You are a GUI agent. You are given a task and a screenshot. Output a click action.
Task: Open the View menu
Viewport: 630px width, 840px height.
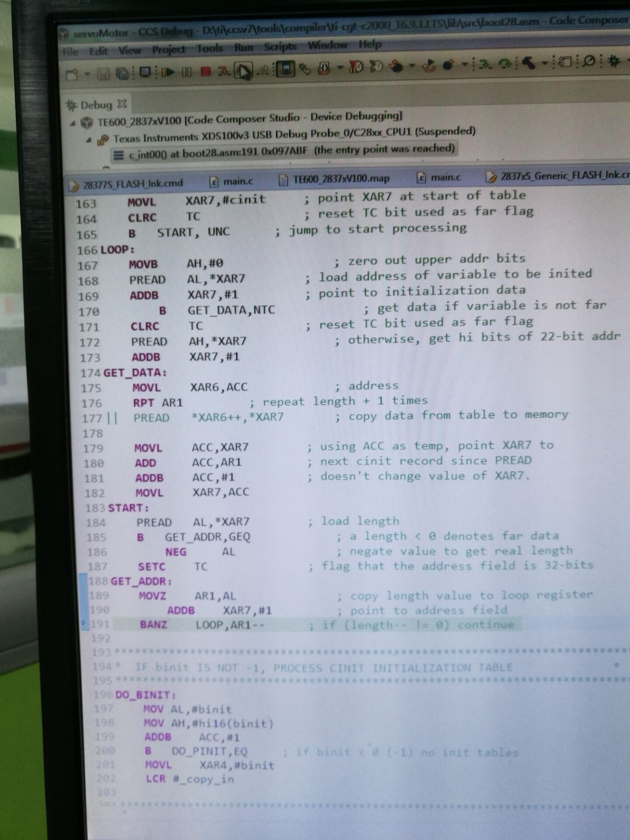(x=130, y=50)
